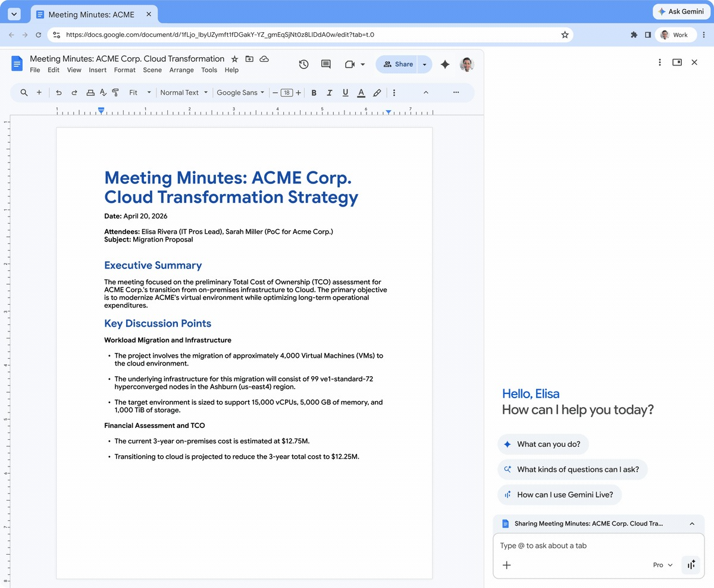Click the Gemini sparkle icon beside Share
The image size is (714, 588).
[x=444, y=64]
